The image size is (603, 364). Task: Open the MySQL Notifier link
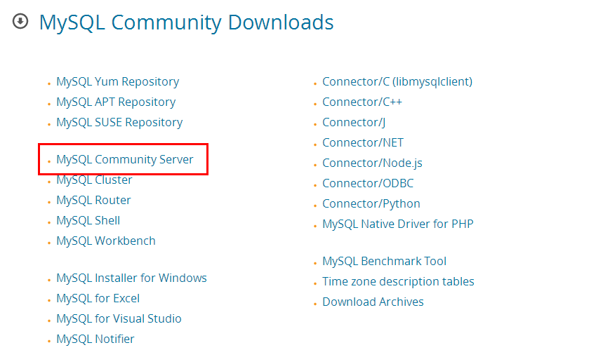point(95,339)
